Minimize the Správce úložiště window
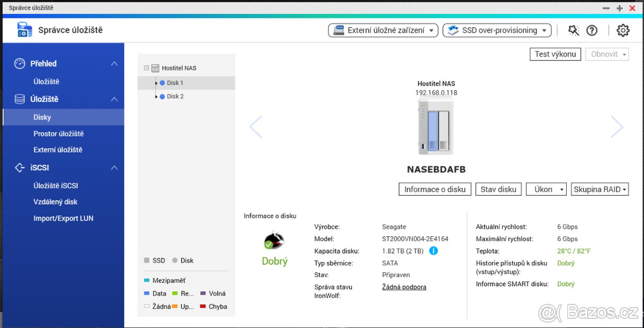This screenshot has width=644, height=328. pos(606,8)
